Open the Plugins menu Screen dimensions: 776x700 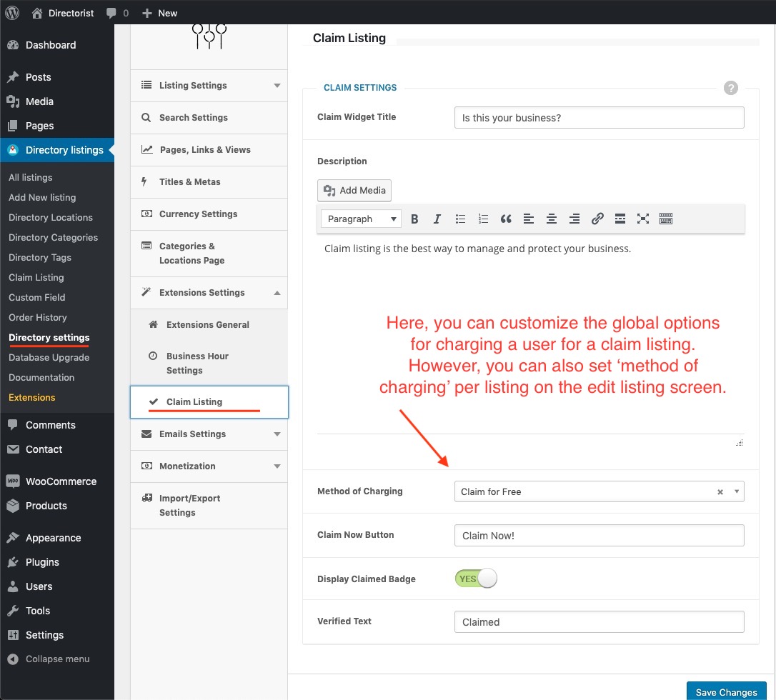point(57,562)
